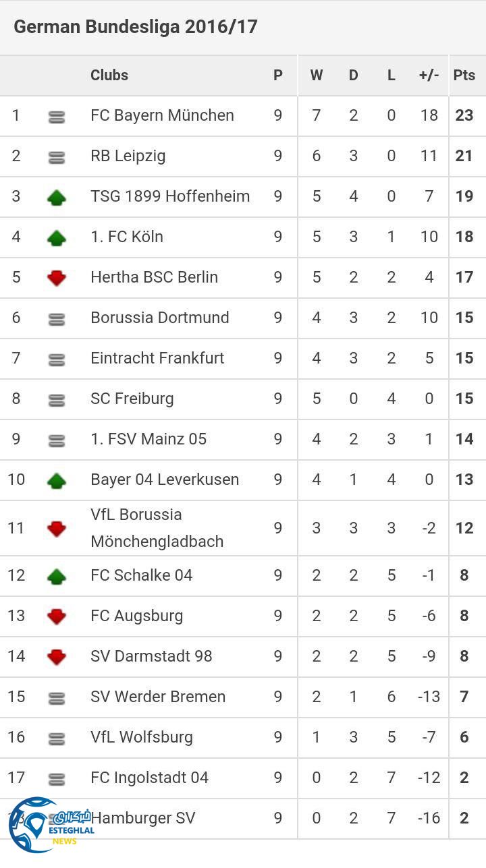Click gray unchanged icon beside VfL Wolfsburg
This screenshot has height=868, width=486.
(x=57, y=739)
